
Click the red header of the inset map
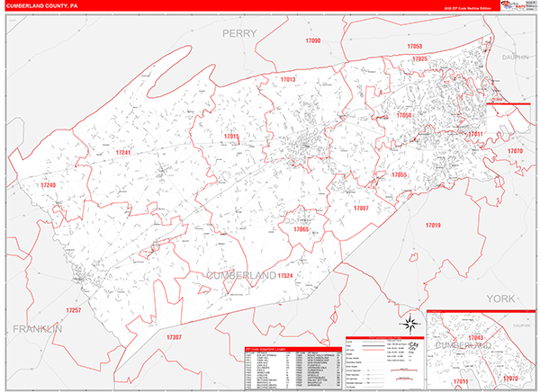(481, 311)
